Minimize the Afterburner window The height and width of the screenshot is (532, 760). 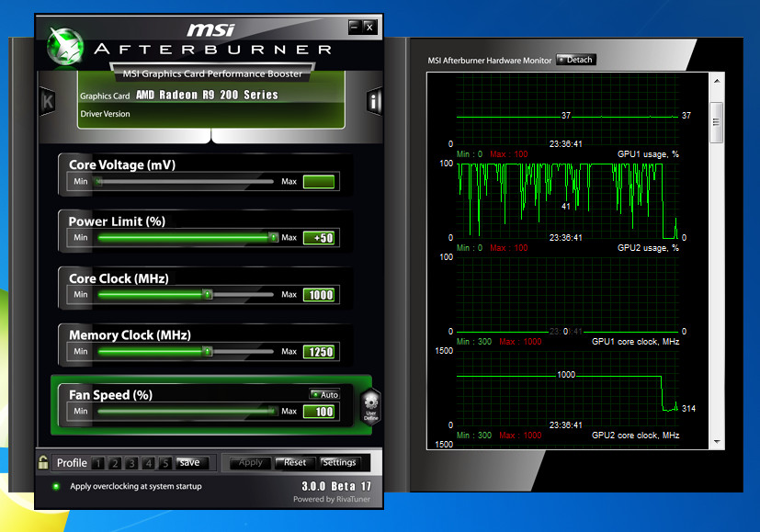[x=355, y=28]
